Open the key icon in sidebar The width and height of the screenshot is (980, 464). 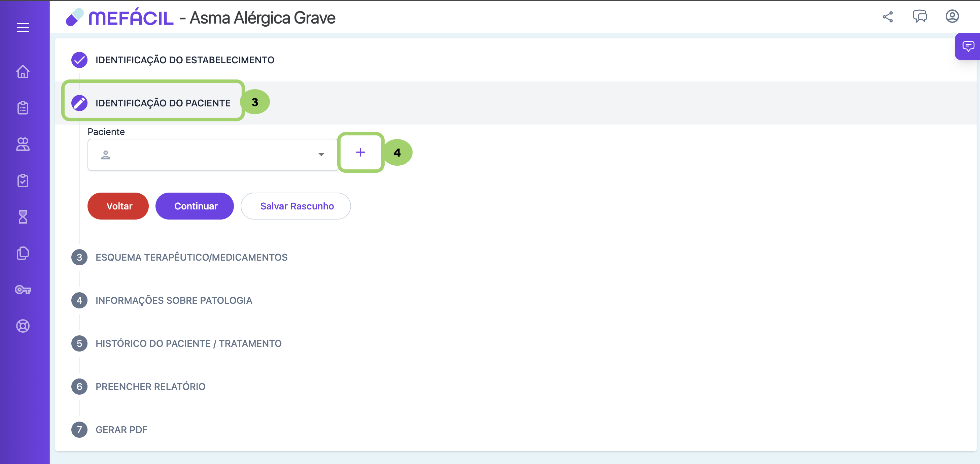23,290
